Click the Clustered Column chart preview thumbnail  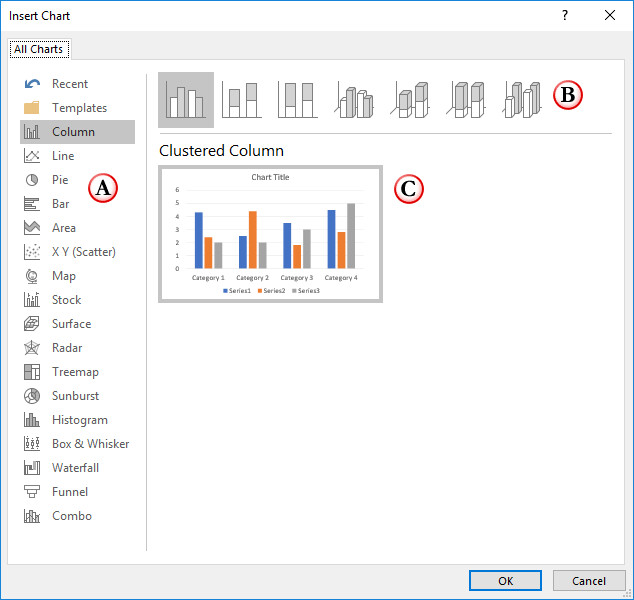pos(270,234)
